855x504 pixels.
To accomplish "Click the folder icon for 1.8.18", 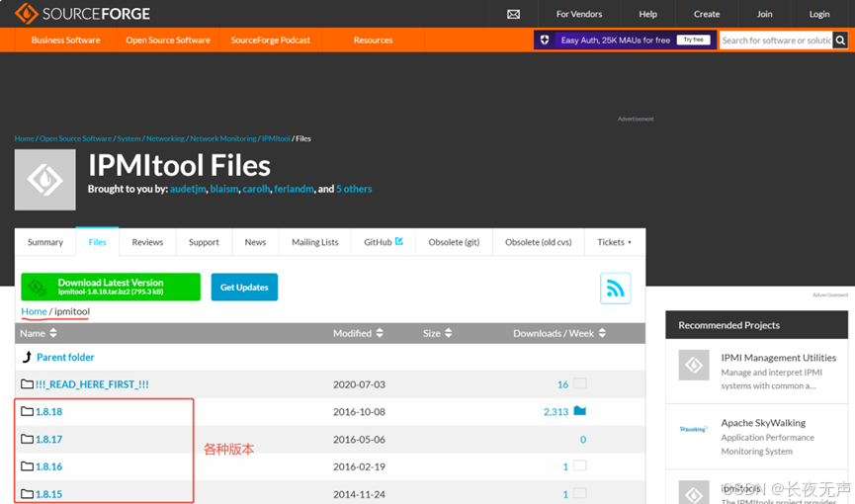I will pos(28,411).
